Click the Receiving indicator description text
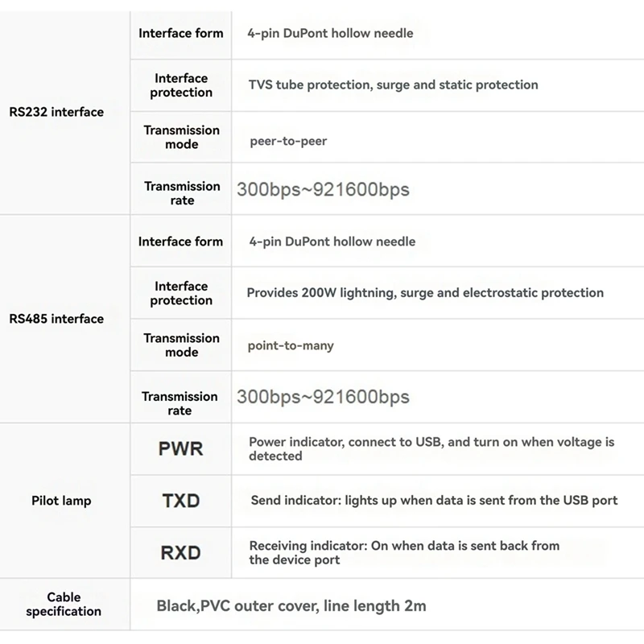Image resolution: width=644 pixels, height=644 pixels. pos(404,552)
